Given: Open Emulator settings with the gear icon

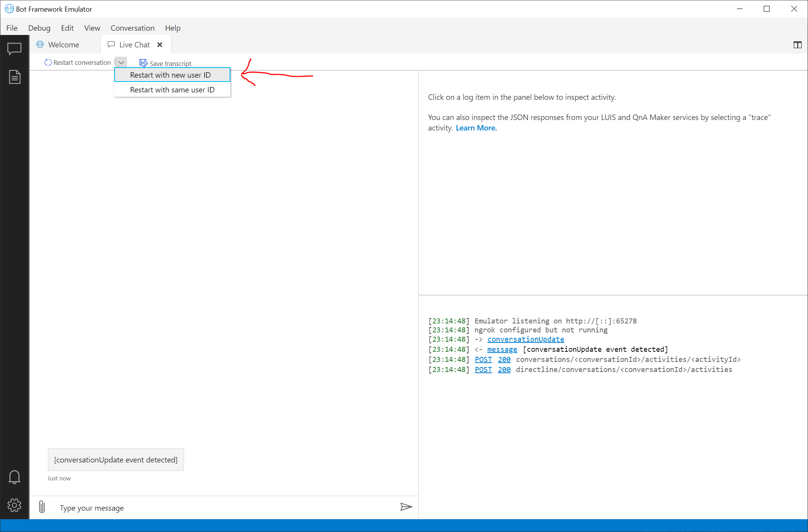Looking at the screenshot, I should pos(14,505).
